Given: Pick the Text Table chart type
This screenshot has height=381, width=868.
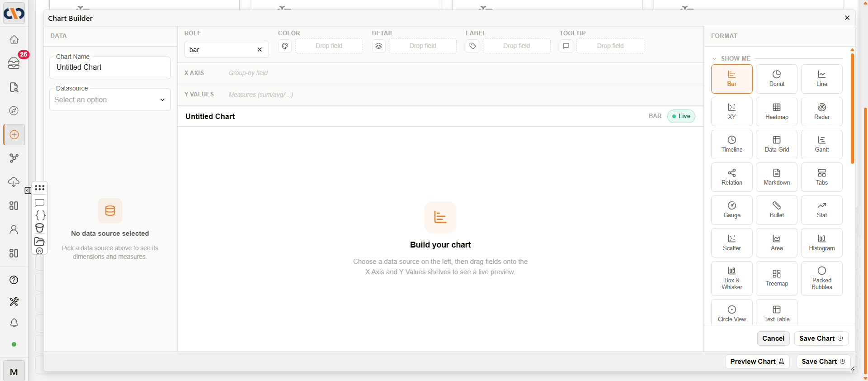Looking at the screenshot, I should [776, 313].
